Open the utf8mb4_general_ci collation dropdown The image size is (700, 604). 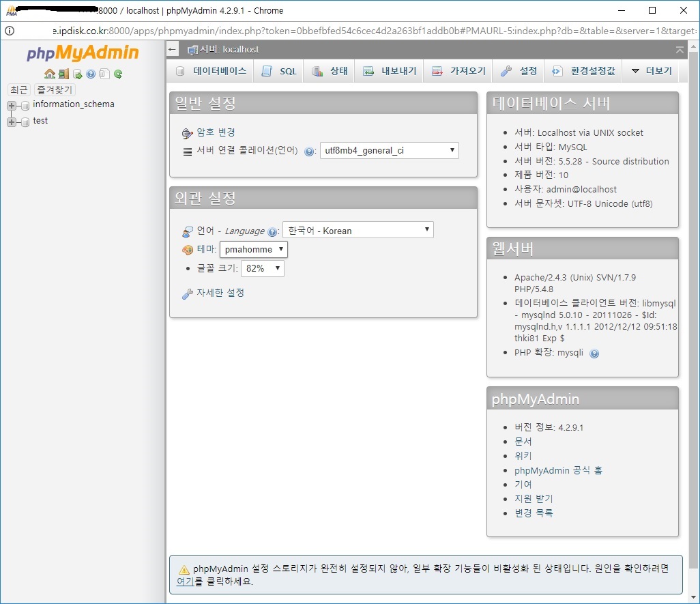[390, 150]
